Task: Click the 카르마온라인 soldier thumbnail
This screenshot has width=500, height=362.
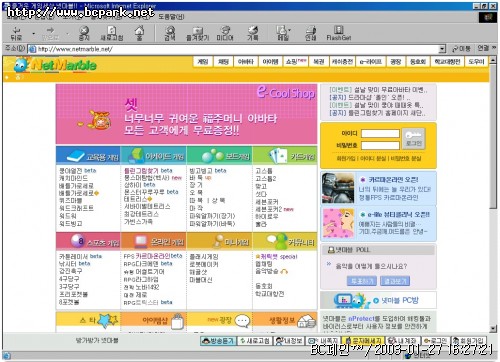Action: click(338, 188)
